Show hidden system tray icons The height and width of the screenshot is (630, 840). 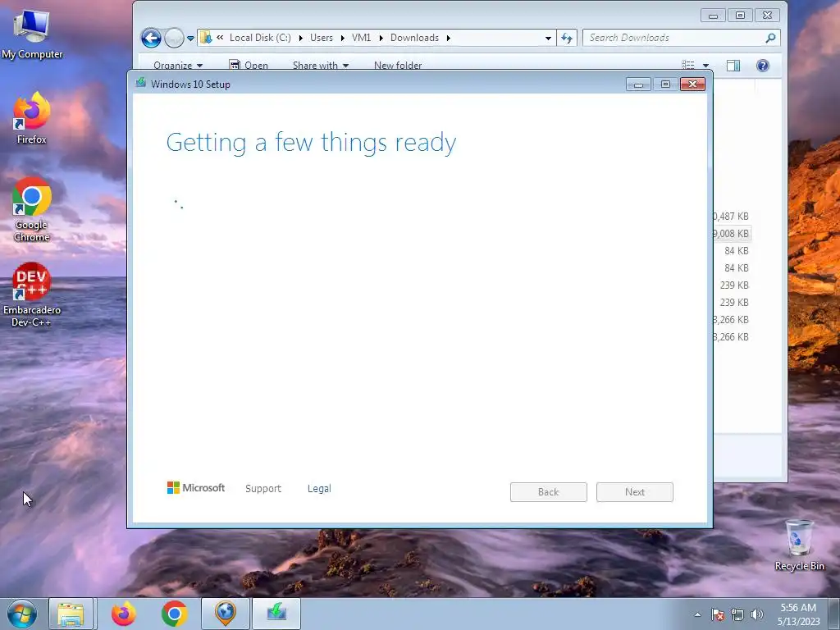[x=697, y=614]
